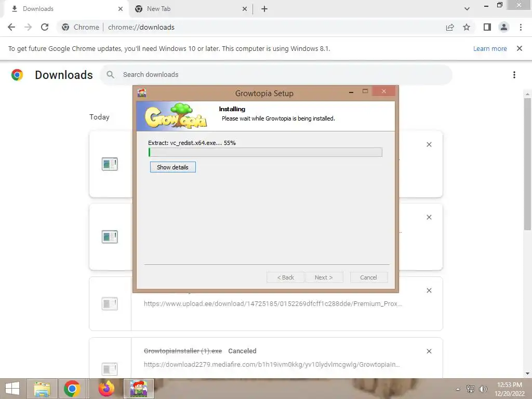Open Firefox from the taskbar
This screenshot has height=399, width=532.
coord(106,389)
